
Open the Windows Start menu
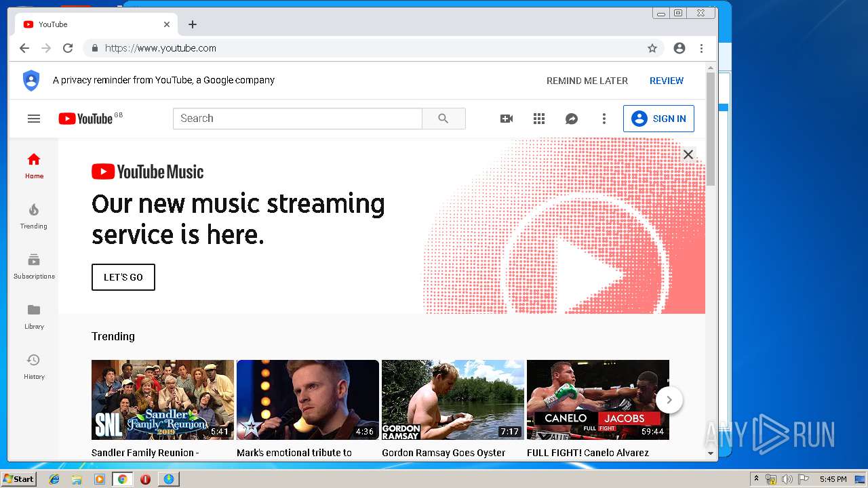click(19, 479)
